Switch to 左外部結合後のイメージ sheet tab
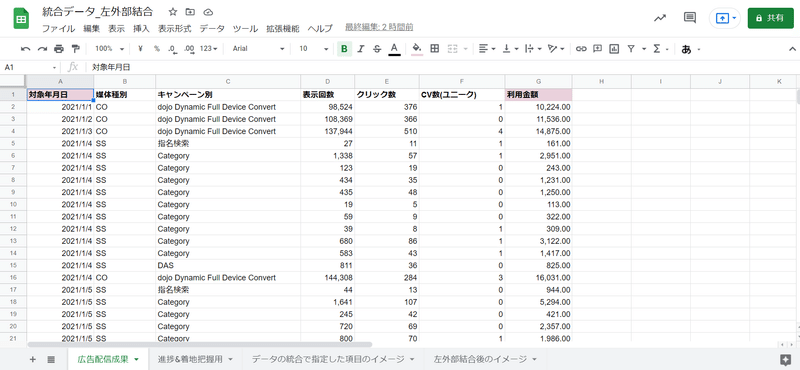 pyautogui.click(x=485, y=359)
